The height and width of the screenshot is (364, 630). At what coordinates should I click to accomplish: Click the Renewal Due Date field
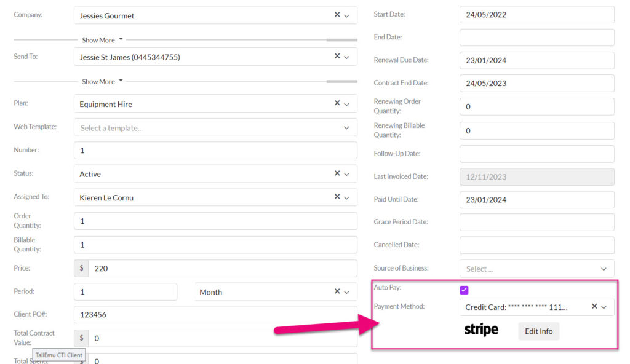coord(536,60)
